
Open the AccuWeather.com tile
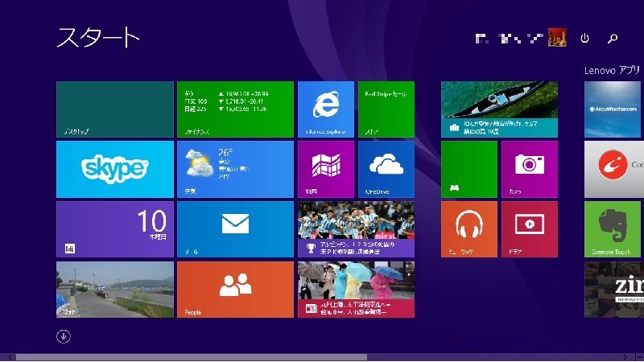point(614,109)
